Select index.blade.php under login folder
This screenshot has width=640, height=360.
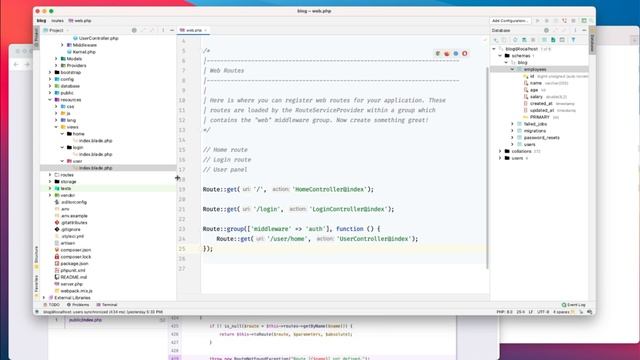[x=96, y=155]
